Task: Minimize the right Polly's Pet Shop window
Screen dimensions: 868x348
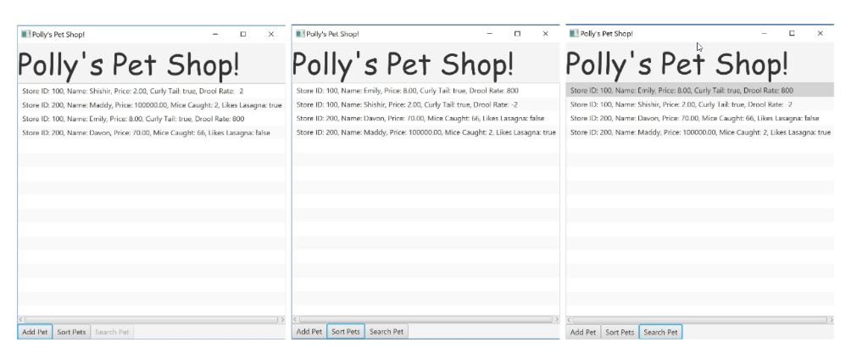Action: click(764, 33)
